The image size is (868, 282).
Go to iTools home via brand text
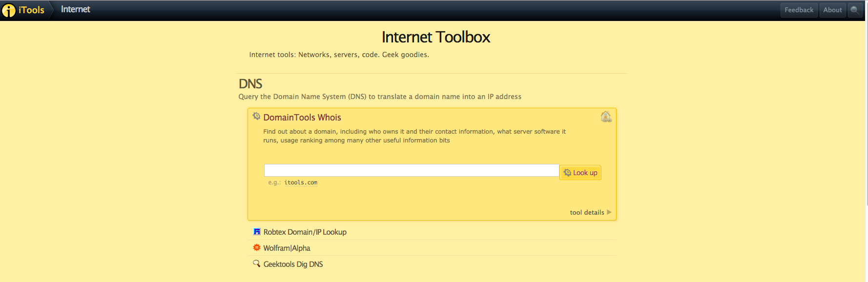[x=31, y=10]
